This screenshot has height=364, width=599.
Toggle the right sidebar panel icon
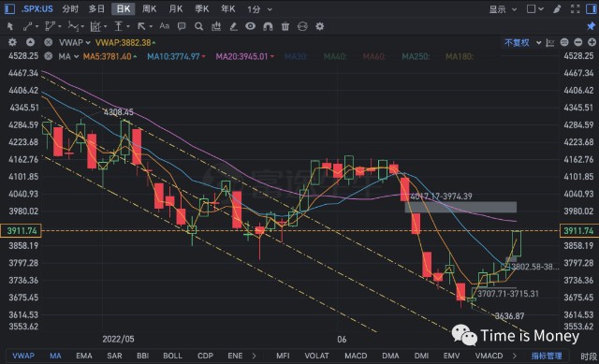coord(592,8)
